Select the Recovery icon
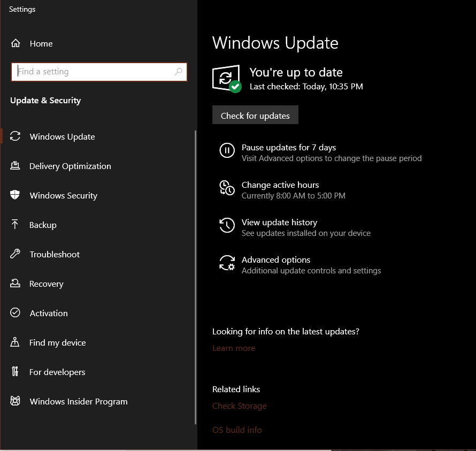 (16, 284)
